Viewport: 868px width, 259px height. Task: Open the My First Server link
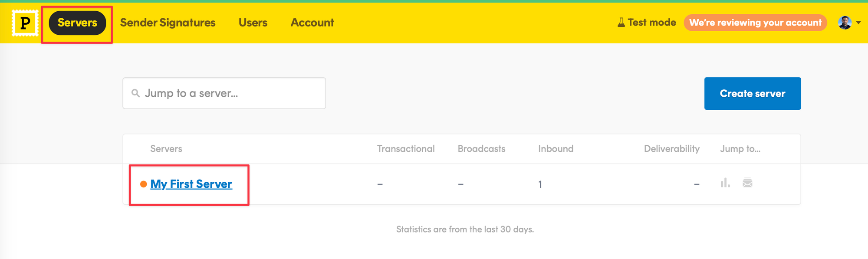click(x=191, y=184)
